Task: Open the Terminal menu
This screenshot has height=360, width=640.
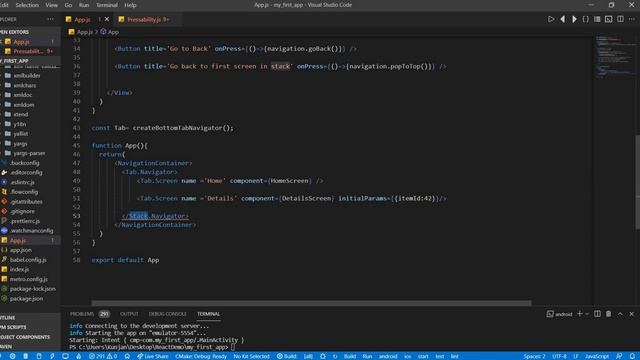Action: (107, 5)
